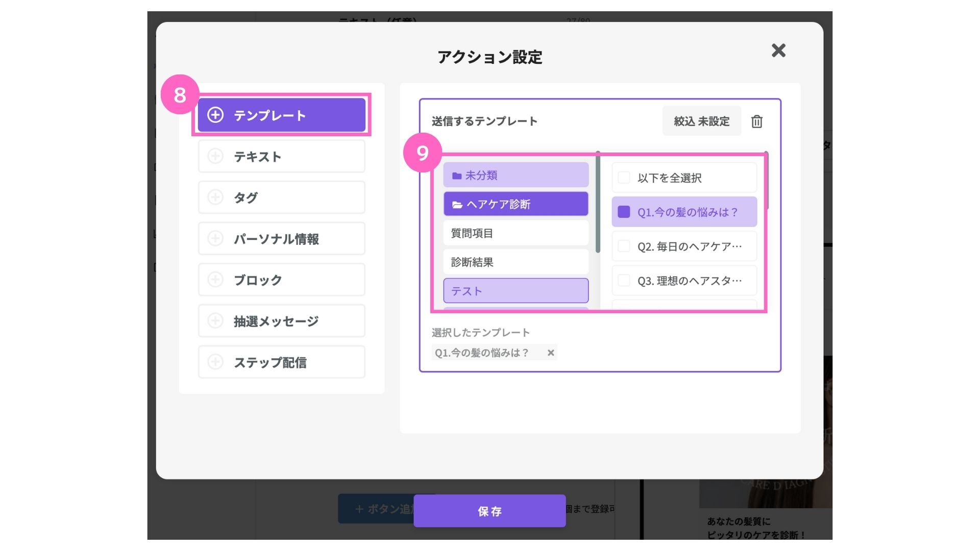Open the 未分類 folder

tap(516, 175)
